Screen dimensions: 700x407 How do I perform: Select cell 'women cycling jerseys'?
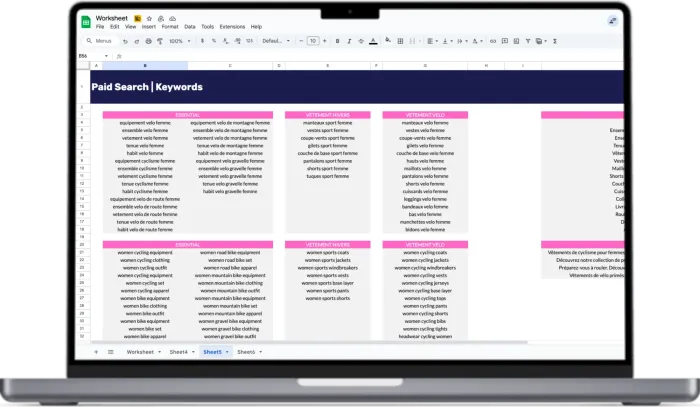click(425, 283)
